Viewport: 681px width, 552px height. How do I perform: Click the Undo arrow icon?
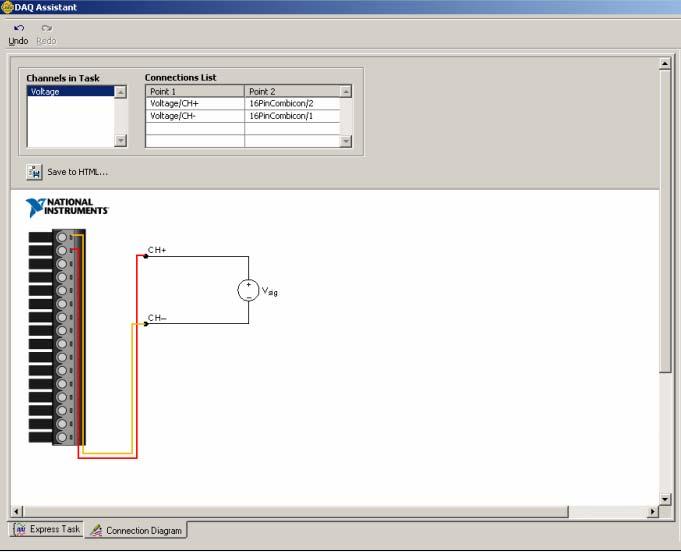tap(19, 28)
